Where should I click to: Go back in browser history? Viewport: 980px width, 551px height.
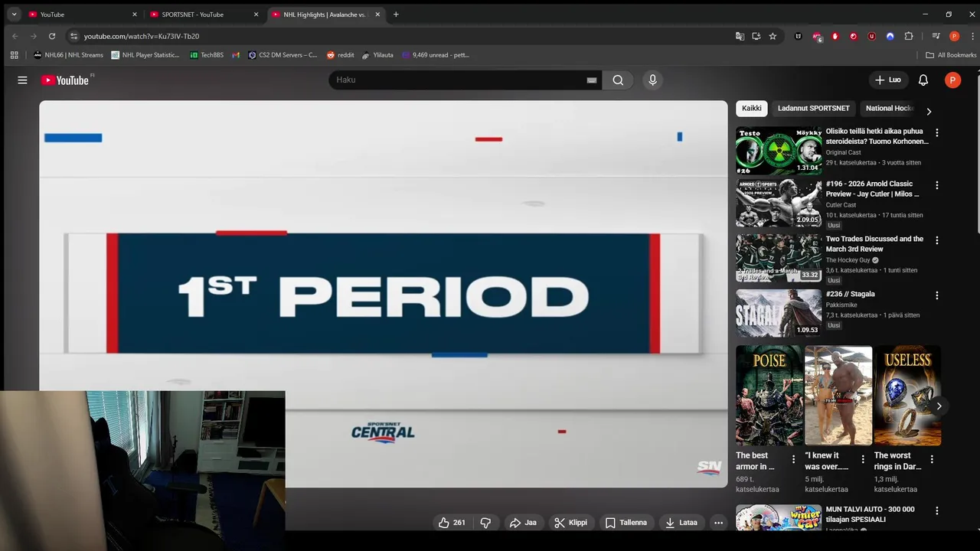15,36
